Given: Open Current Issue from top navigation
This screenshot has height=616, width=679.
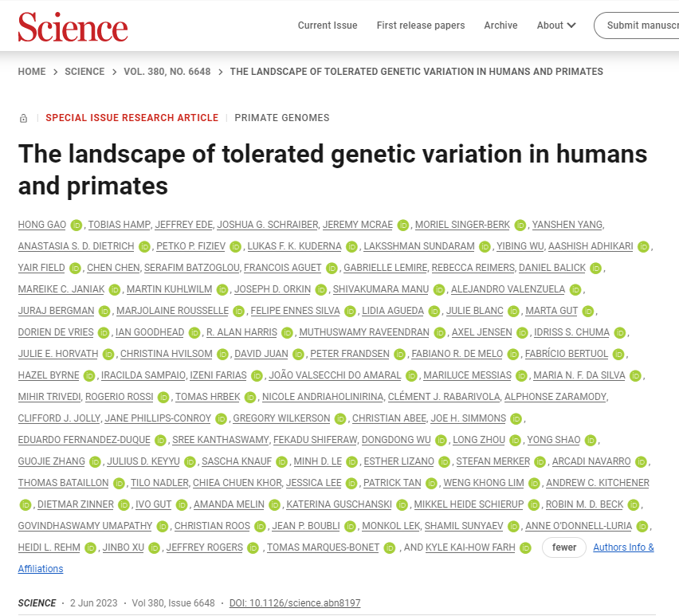Looking at the screenshot, I should tap(328, 26).
